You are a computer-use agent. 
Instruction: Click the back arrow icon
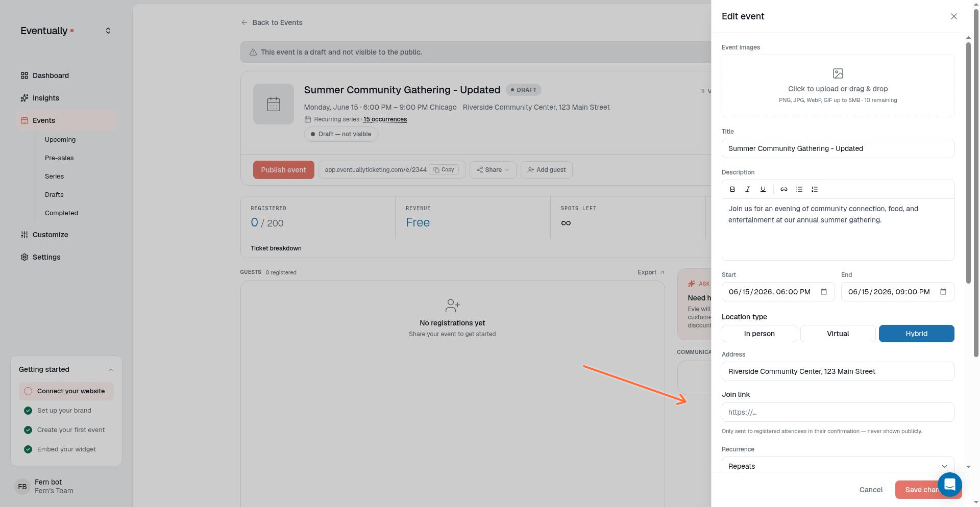click(244, 22)
